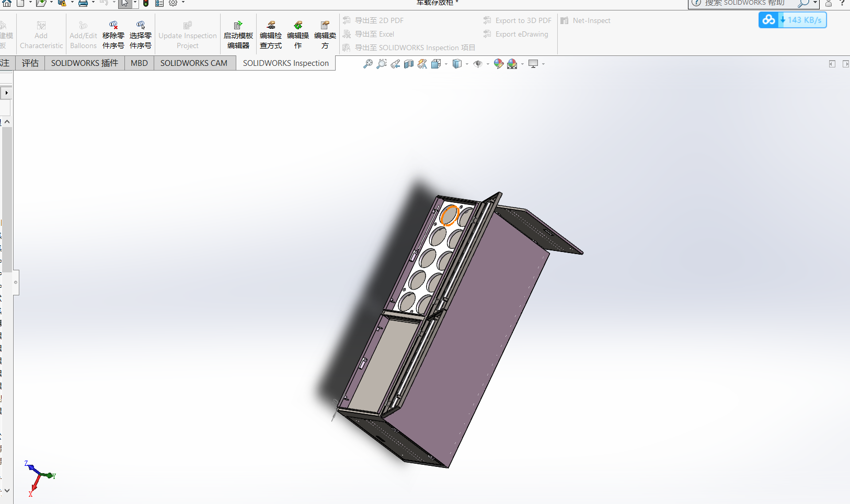
Task: Expand the View Settings dropdown arrow
Action: pos(543,64)
